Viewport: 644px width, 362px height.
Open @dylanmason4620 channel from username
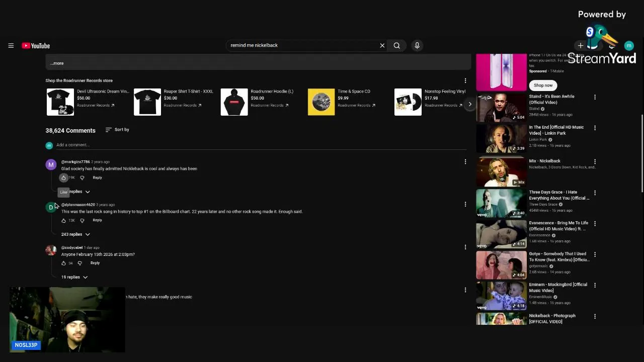tap(78, 205)
